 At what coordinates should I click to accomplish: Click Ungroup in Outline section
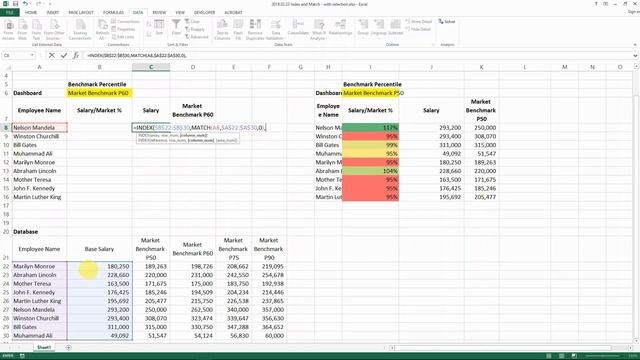pos(378,28)
